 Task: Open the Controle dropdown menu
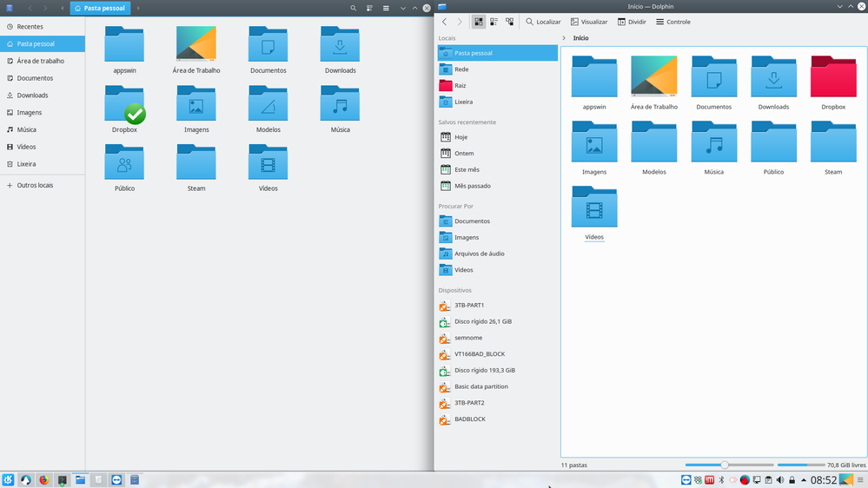coord(673,22)
